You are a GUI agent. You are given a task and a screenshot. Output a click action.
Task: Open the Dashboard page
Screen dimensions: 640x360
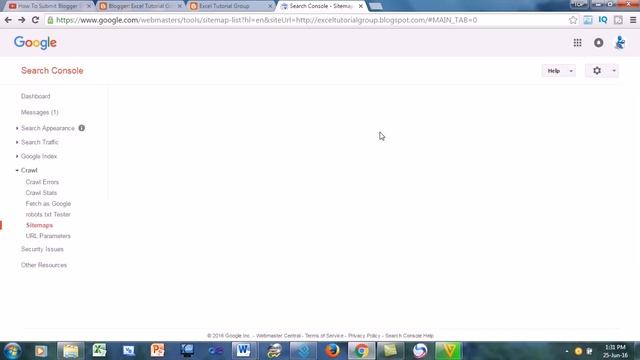coord(36,96)
